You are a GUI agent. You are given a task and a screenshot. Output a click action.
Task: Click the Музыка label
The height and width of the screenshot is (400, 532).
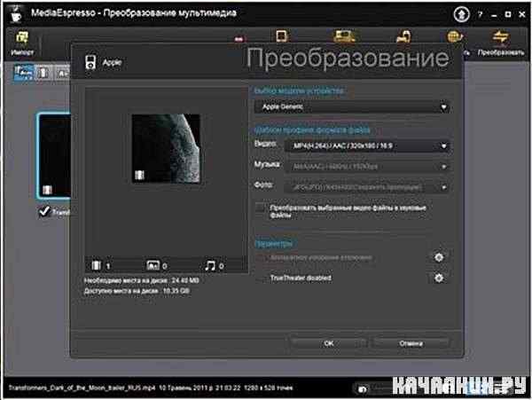pyautogui.click(x=267, y=164)
